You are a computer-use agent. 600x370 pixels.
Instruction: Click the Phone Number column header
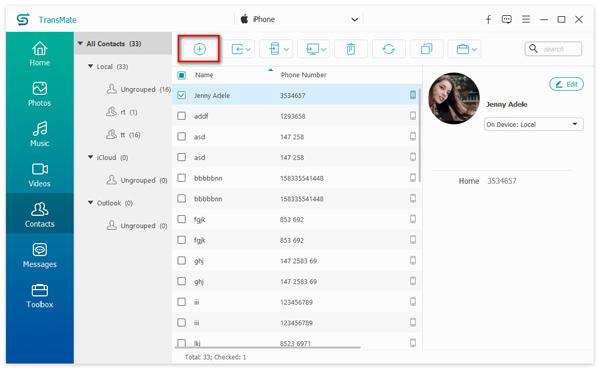303,75
